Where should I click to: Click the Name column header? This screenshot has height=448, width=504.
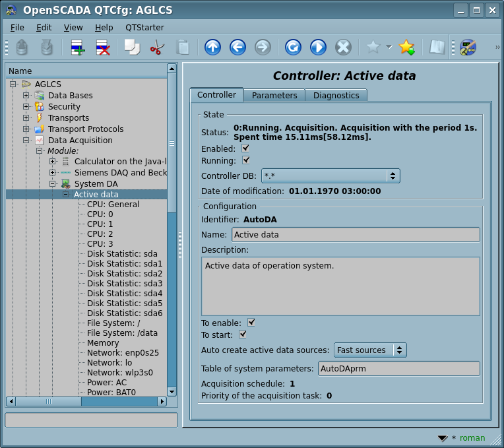pyautogui.click(x=86, y=71)
